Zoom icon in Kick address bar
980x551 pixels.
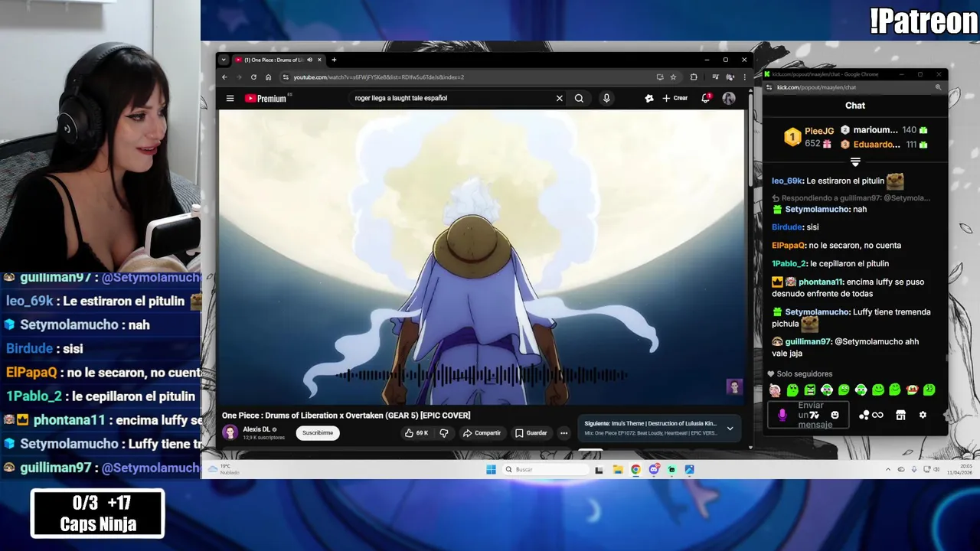[x=938, y=87]
